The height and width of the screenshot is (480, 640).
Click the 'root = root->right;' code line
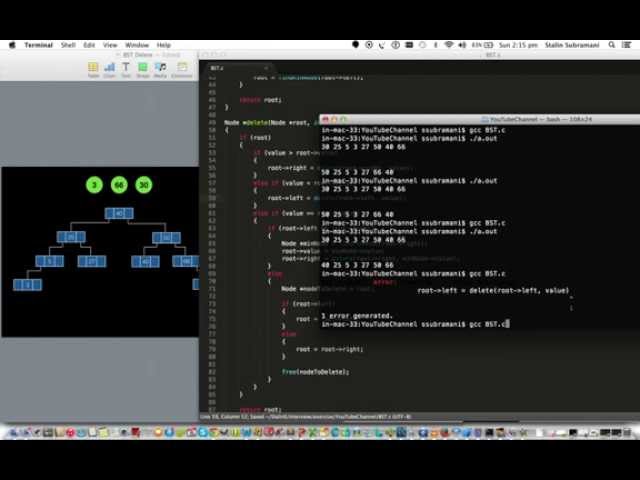(x=329, y=349)
